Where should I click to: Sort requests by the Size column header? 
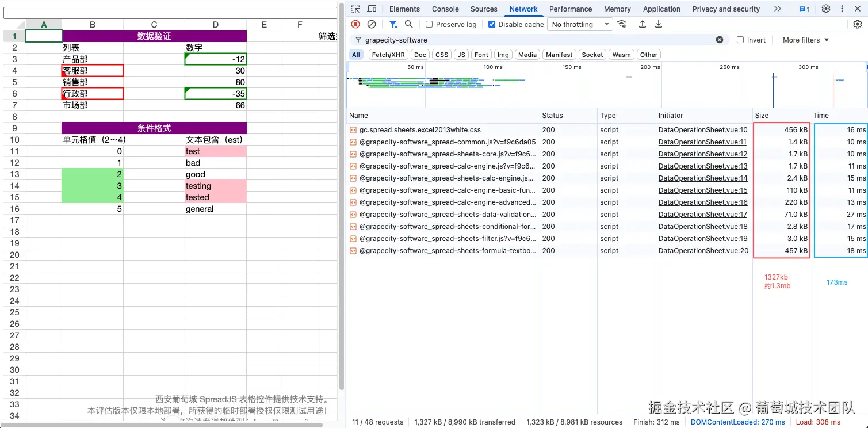(x=781, y=116)
